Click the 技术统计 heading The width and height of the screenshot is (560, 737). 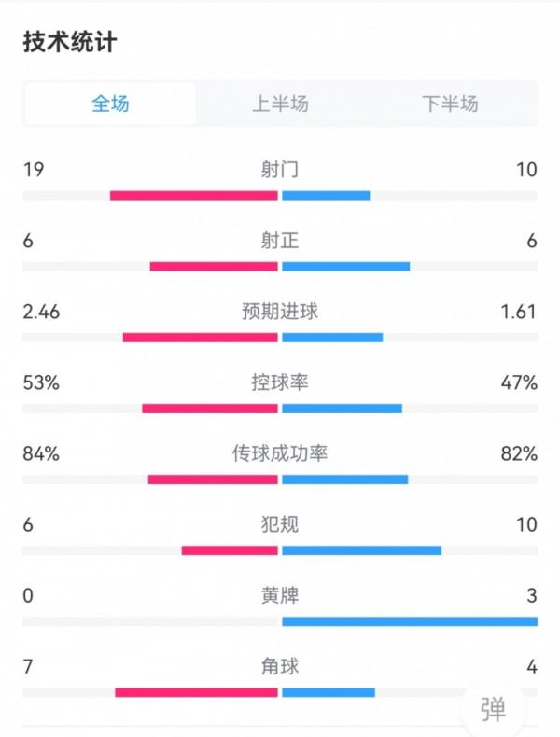(x=70, y=42)
